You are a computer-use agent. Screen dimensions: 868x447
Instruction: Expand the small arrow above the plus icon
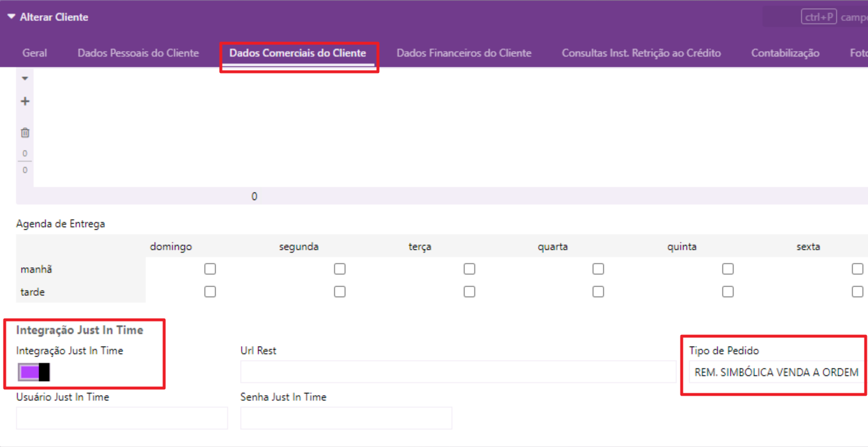pos(25,78)
